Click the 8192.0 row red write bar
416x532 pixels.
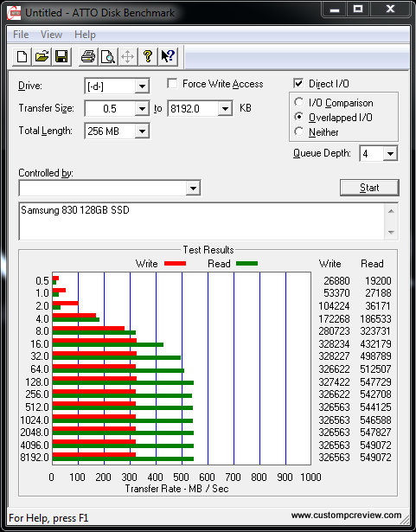point(94,455)
